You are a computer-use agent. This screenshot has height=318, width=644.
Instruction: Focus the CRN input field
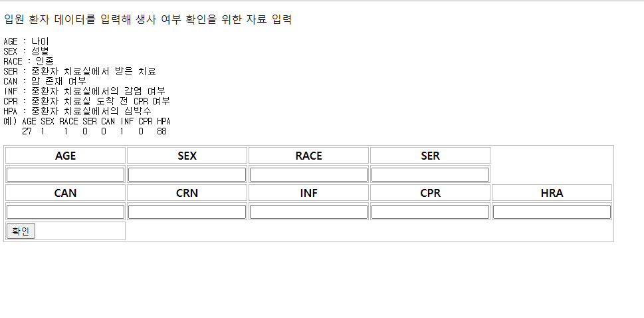pos(187,212)
